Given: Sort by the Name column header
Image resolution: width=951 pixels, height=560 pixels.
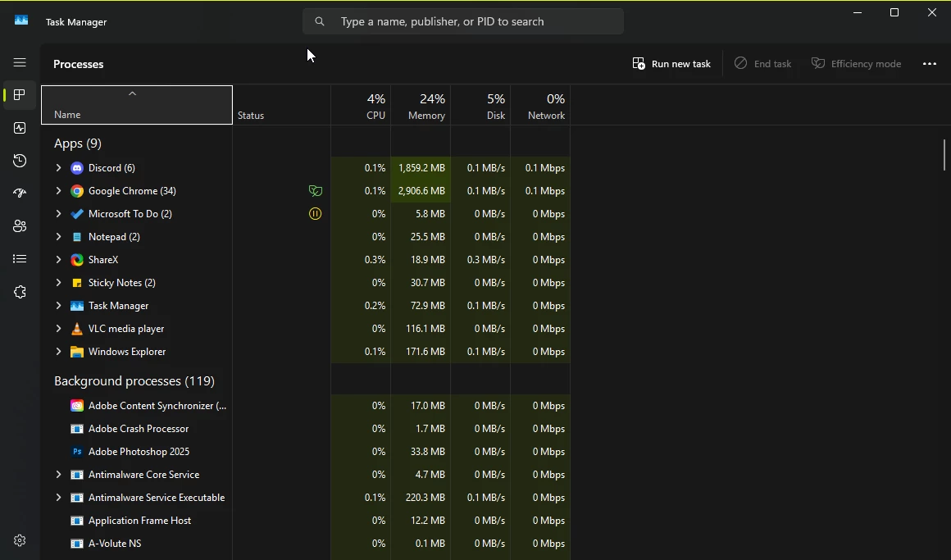Looking at the screenshot, I should [x=136, y=105].
